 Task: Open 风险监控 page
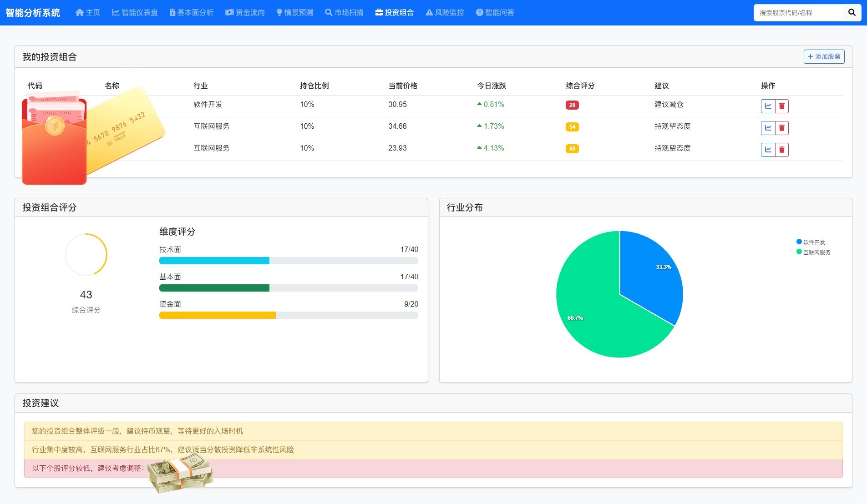pos(445,13)
